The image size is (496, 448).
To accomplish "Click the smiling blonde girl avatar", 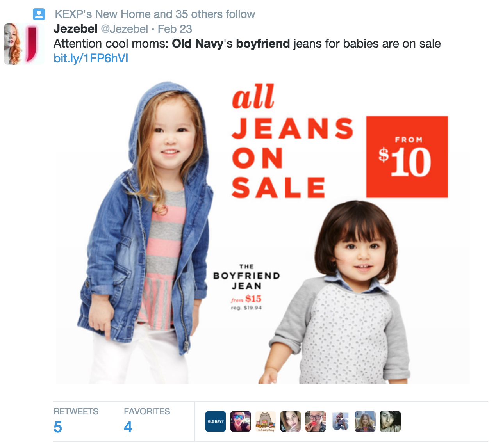I will pyautogui.click(x=365, y=421).
